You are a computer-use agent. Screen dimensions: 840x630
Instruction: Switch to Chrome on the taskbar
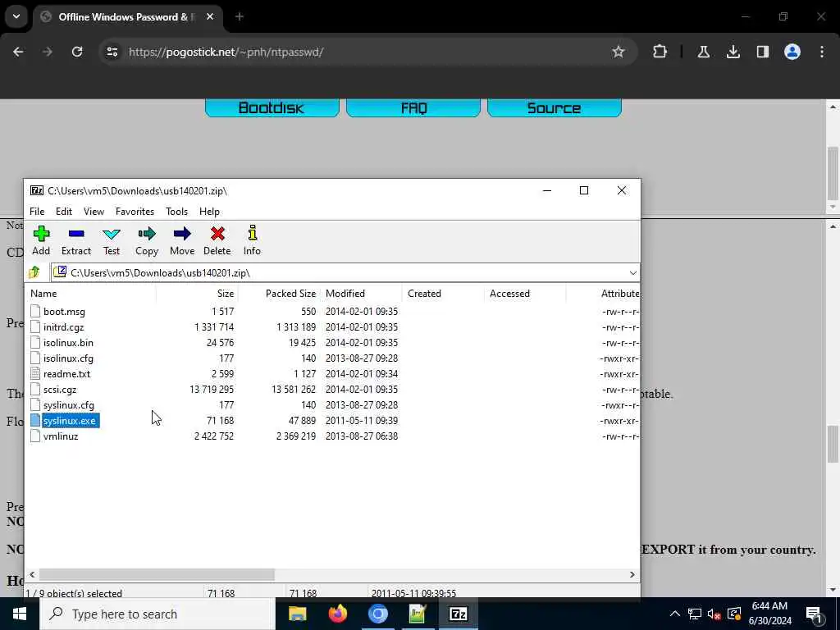click(x=377, y=614)
